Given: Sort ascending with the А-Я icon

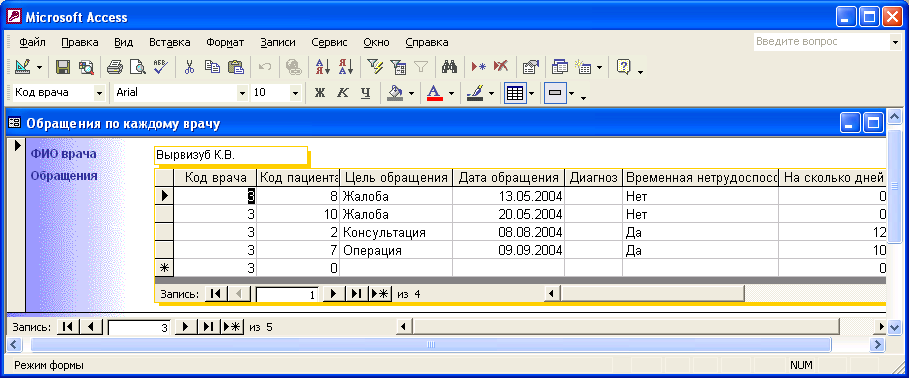Looking at the screenshot, I should click(x=322, y=67).
